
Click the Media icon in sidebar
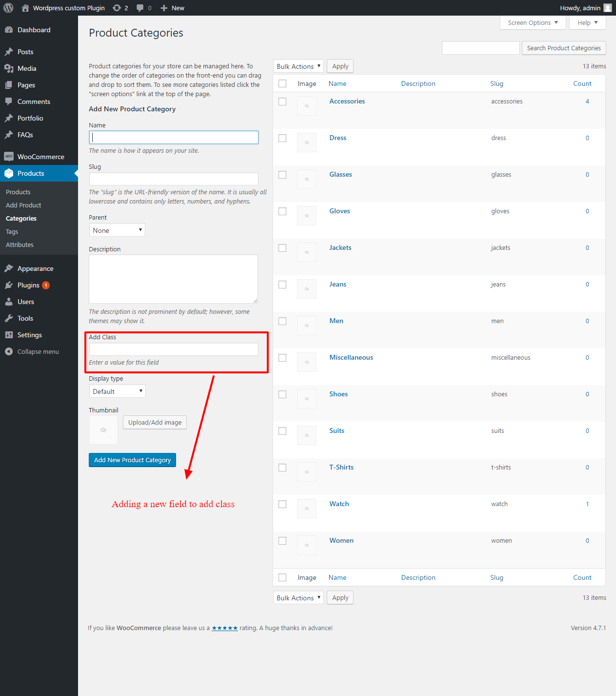tap(9, 68)
